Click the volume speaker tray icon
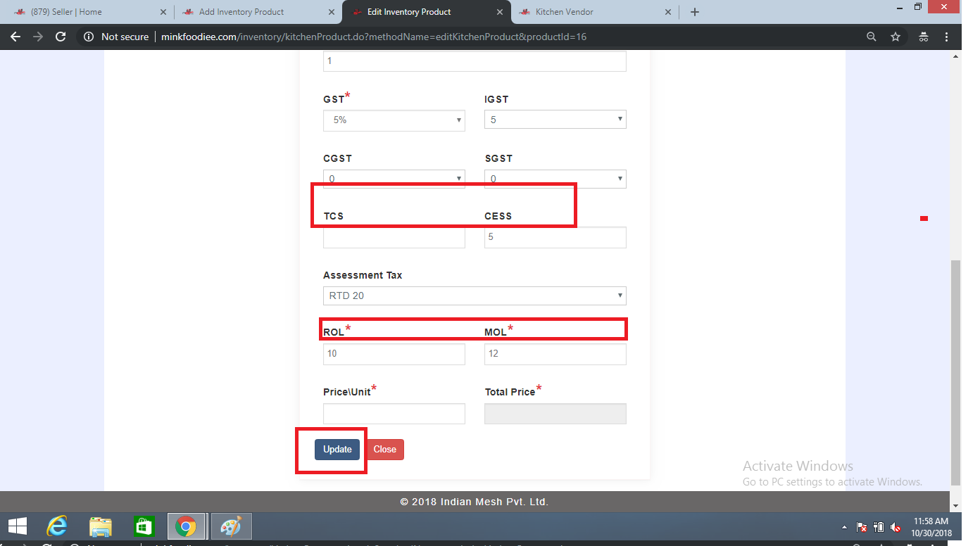Viewport: 980px width, 546px height. coord(896,527)
